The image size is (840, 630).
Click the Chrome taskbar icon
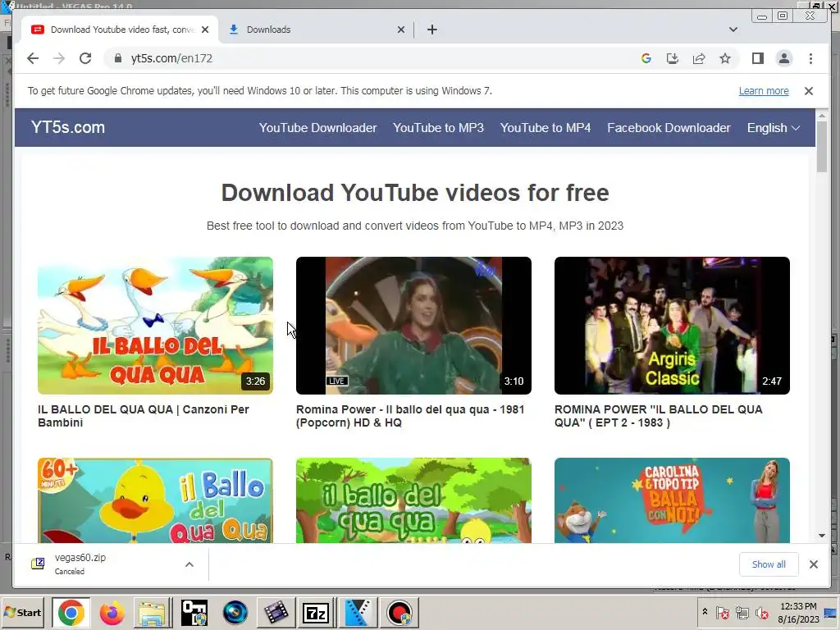point(71,613)
